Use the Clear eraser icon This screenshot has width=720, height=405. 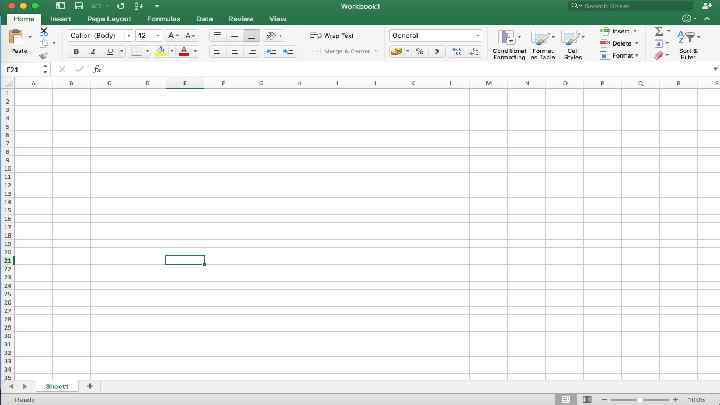659,56
